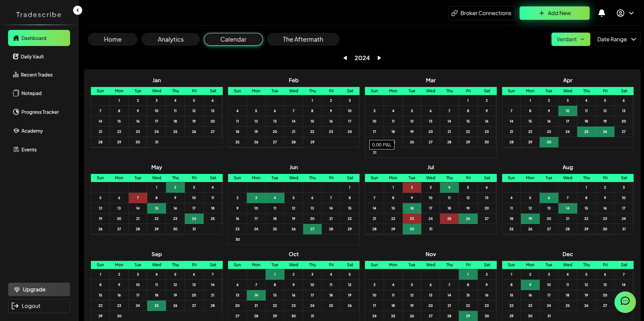Select red July 25 calendar day
The image size is (644, 321).
pyautogui.click(x=449, y=219)
